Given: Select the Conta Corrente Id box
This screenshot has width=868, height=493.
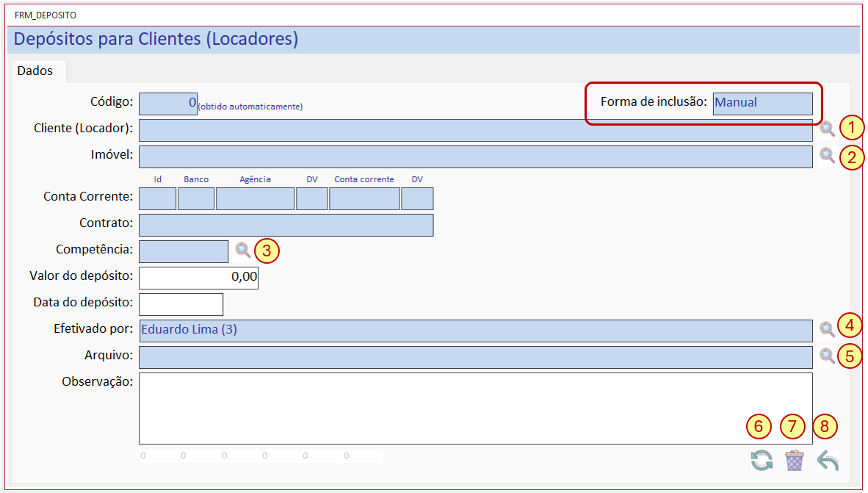Looking at the screenshot, I should click(157, 199).
